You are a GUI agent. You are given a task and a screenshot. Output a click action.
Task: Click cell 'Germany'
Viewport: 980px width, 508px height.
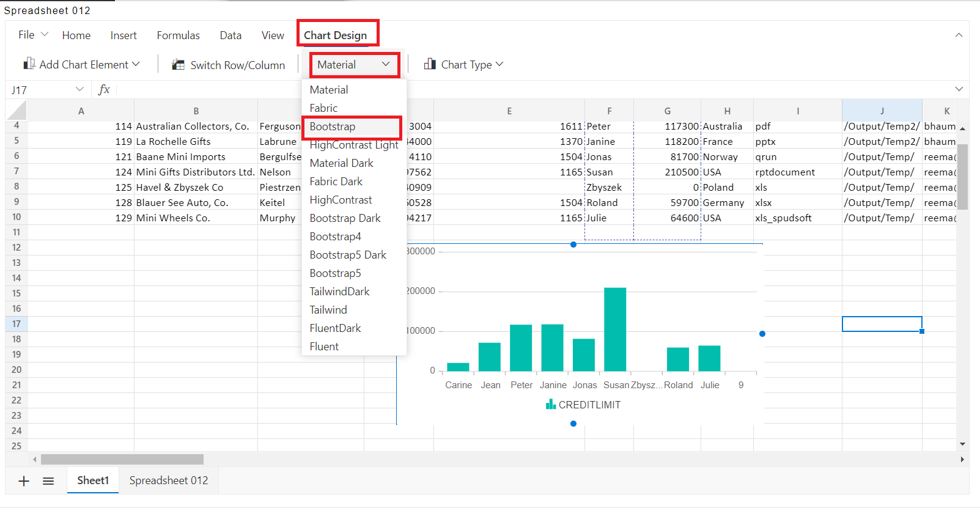727,202
